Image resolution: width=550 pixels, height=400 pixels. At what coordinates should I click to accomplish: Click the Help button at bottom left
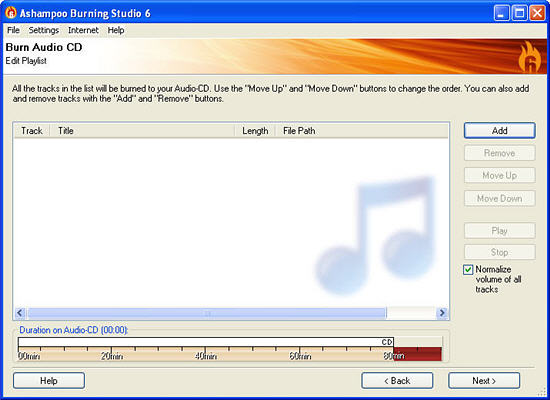tap(49, 381)
